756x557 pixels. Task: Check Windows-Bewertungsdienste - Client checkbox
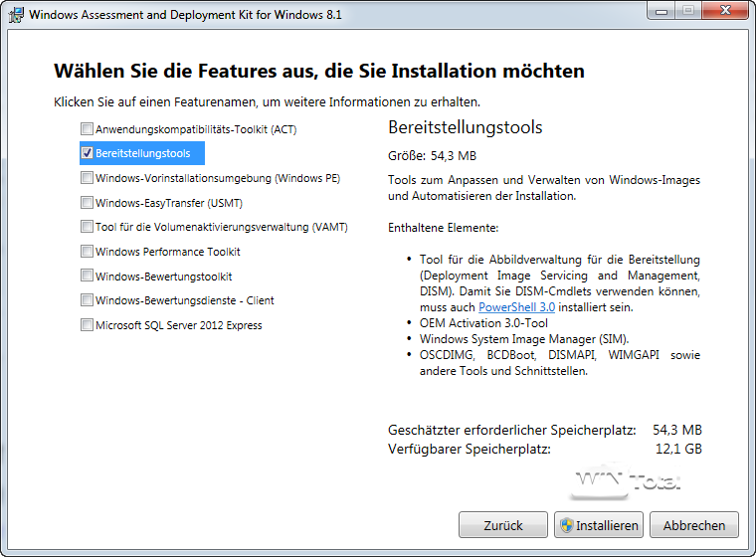[x=88, y=300]
